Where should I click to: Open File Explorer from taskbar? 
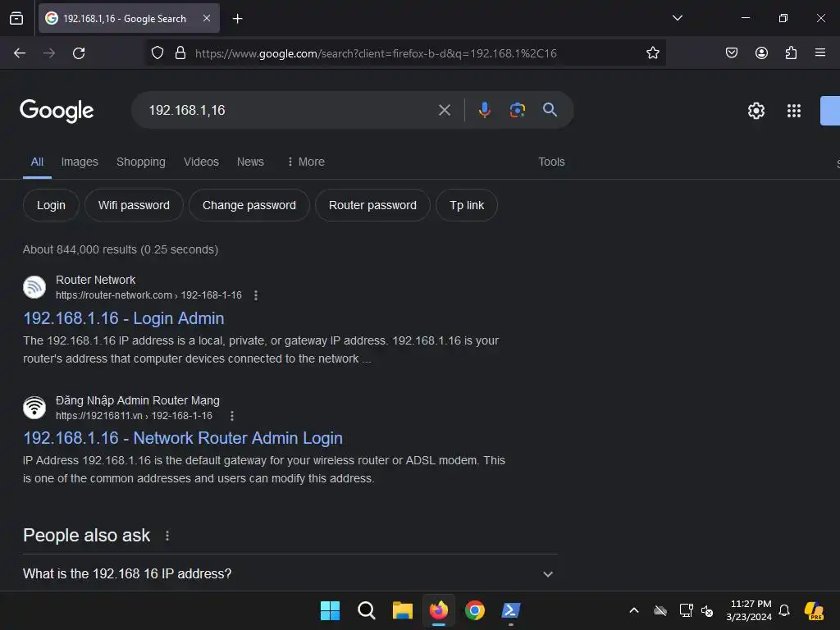coord(402,610)
